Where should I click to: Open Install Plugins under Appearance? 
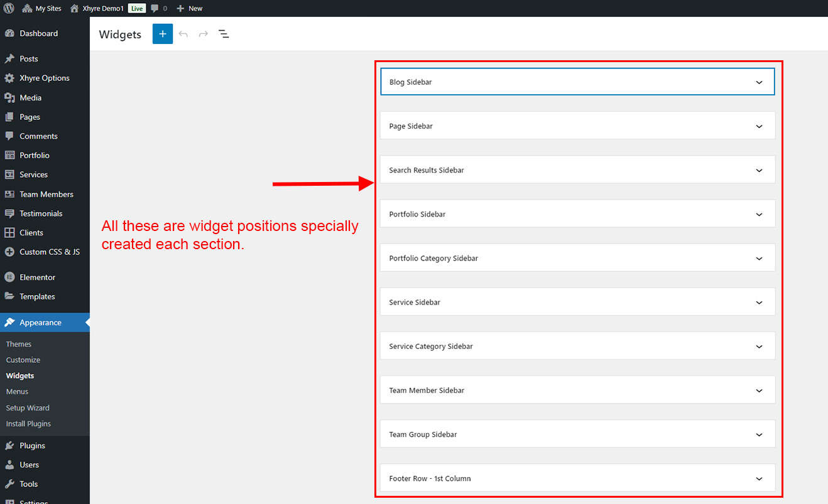[x=28, y=424]
